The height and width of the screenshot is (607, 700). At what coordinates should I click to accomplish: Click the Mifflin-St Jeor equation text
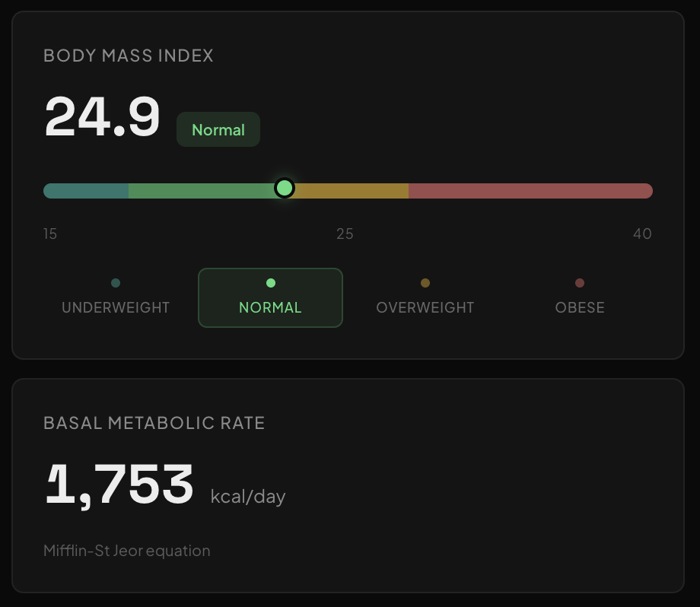click(127, 551)
